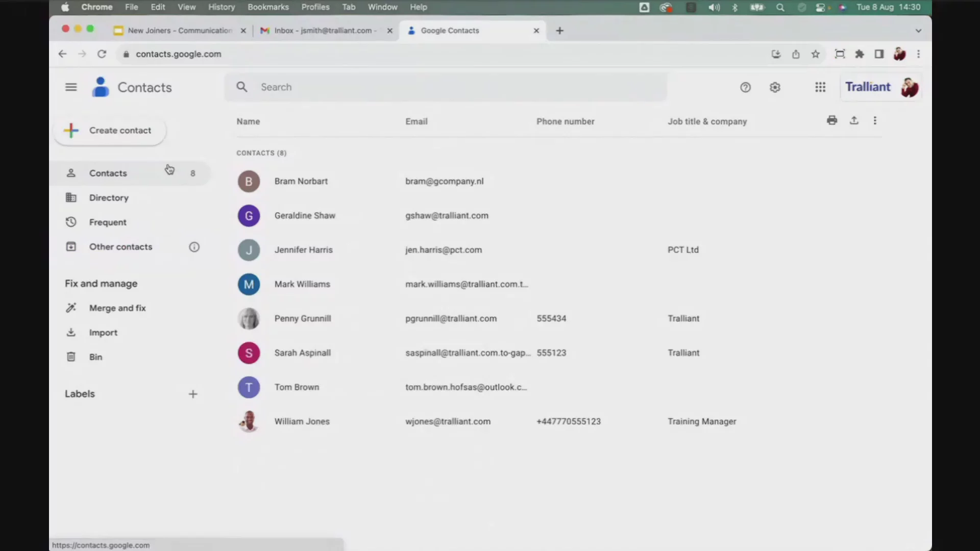Click the Job title & company header
The image size is (980, 551).
[x=707, y=121]
